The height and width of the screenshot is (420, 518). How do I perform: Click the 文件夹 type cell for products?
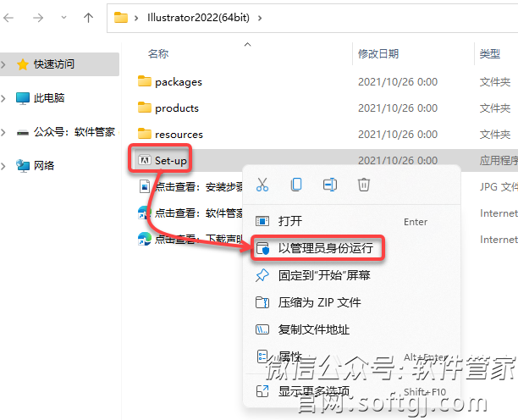pyautogui.click(x=495, y=108)
